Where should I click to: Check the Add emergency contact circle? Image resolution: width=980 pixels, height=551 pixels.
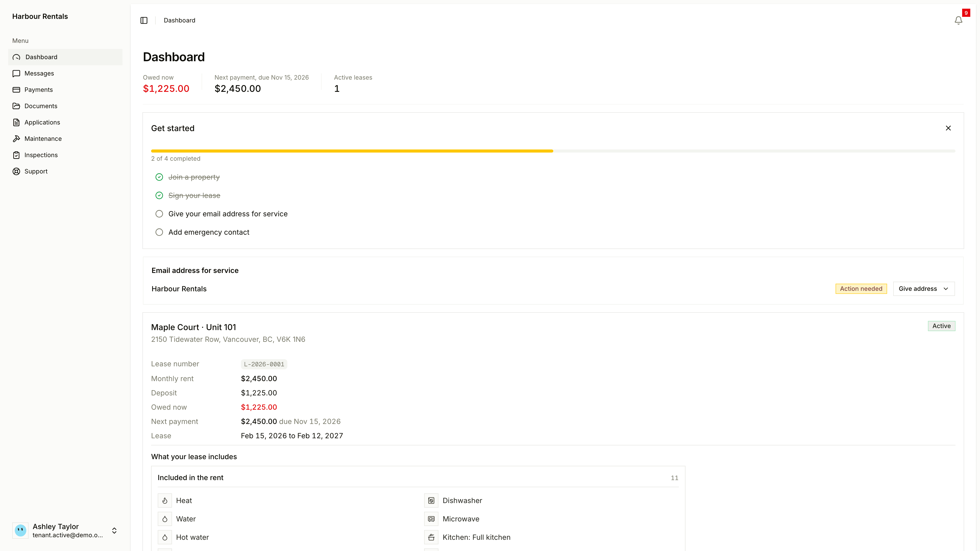click(x=160, y=232)
